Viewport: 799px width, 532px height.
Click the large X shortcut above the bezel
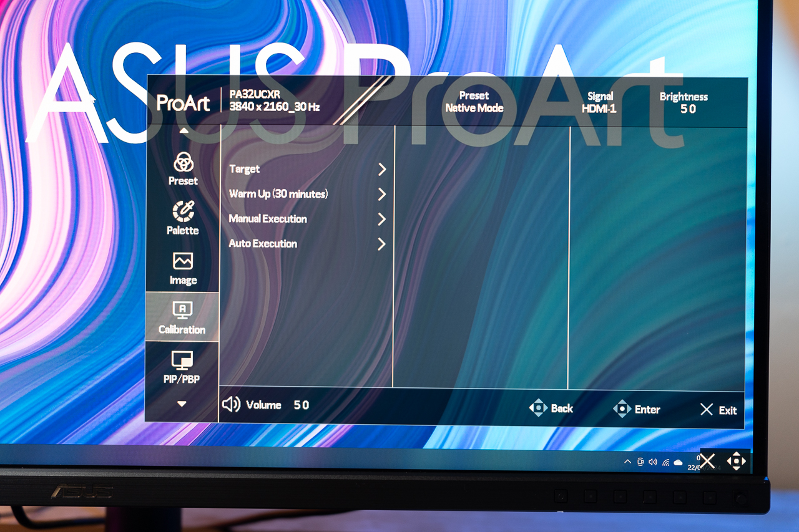707,461
